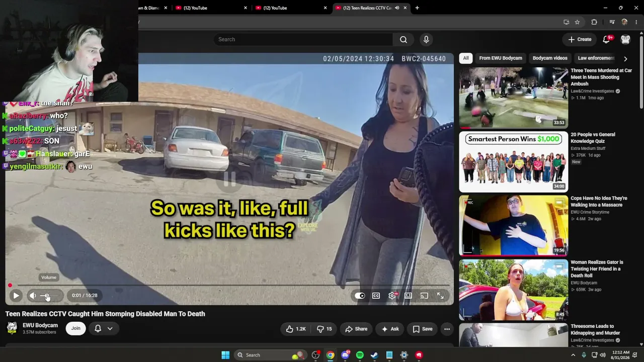Show more filter chips with right arrow
The width and height of the screenshot is (644, 362).
pos(625,58)
